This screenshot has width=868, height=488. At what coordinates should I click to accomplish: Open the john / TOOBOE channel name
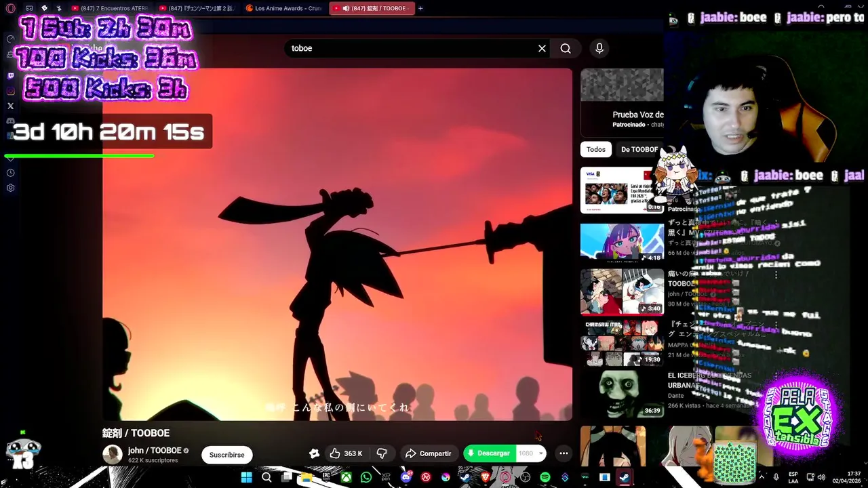pos(155,451)
